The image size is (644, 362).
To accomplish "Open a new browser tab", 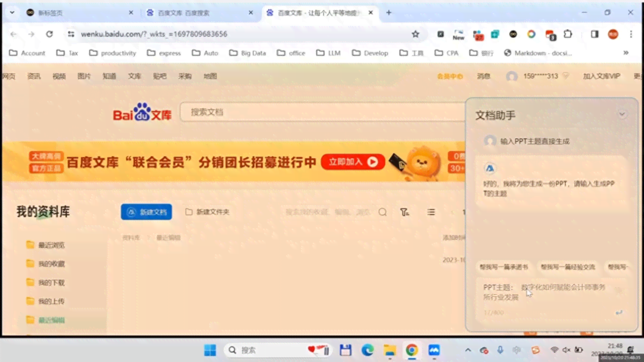I will [388, 13].
